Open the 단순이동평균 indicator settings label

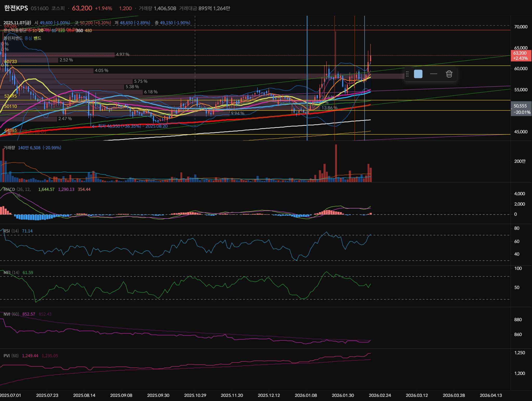[x=15, y=30]
